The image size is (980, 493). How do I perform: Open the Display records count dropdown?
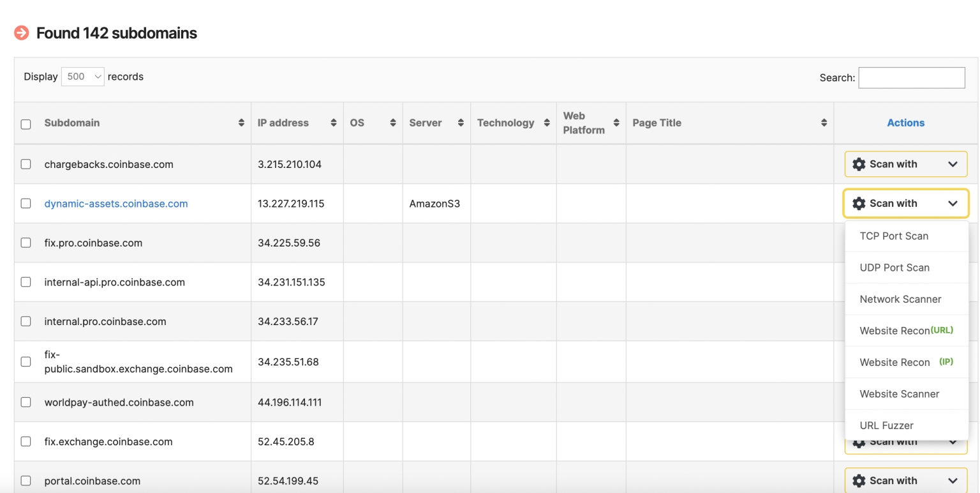point(82,76)
